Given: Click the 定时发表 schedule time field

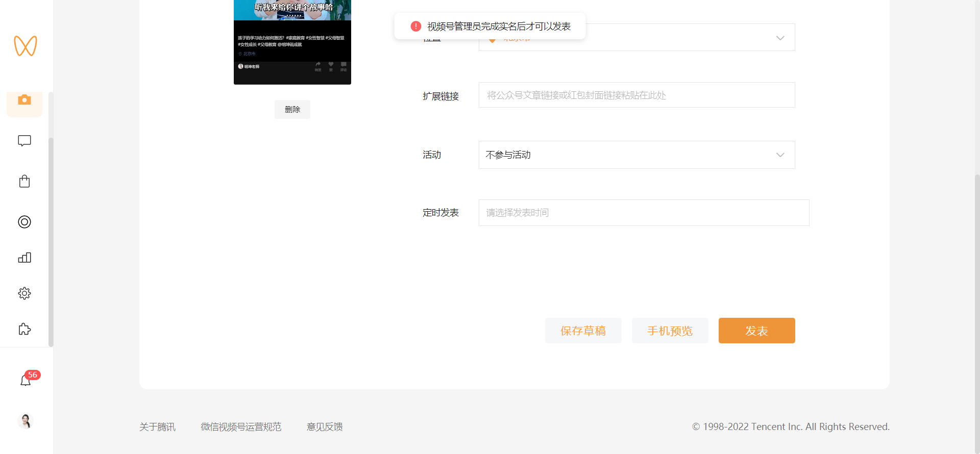Looking at the screenshot, I should [644, 213].
